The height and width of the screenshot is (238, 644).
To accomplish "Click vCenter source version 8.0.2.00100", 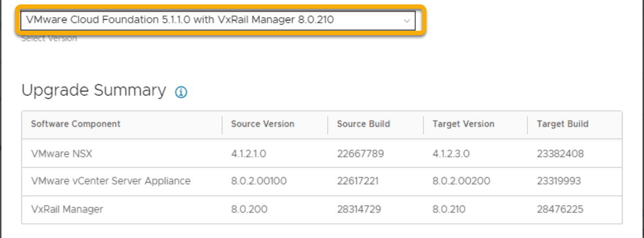I will point(258,181).
